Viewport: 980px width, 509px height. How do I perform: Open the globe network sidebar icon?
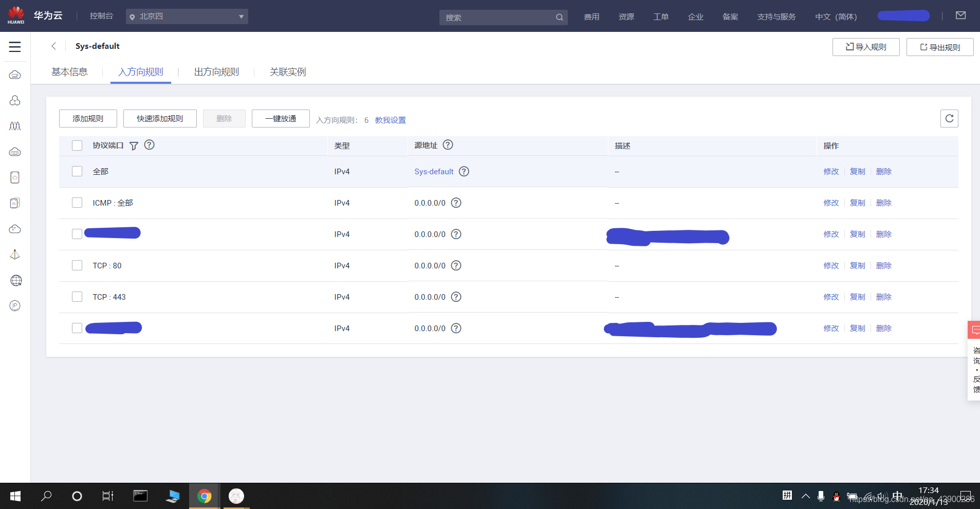pos(16,280)
